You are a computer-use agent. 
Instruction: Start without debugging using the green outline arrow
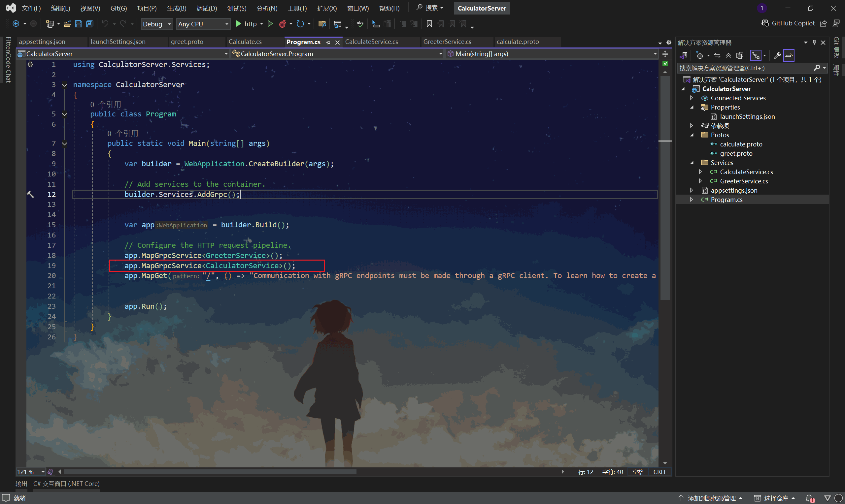click(x=270, y=24)
